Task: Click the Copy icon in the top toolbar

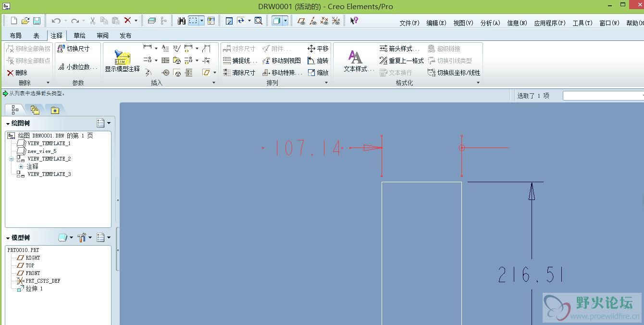Action: coord(104,21)
